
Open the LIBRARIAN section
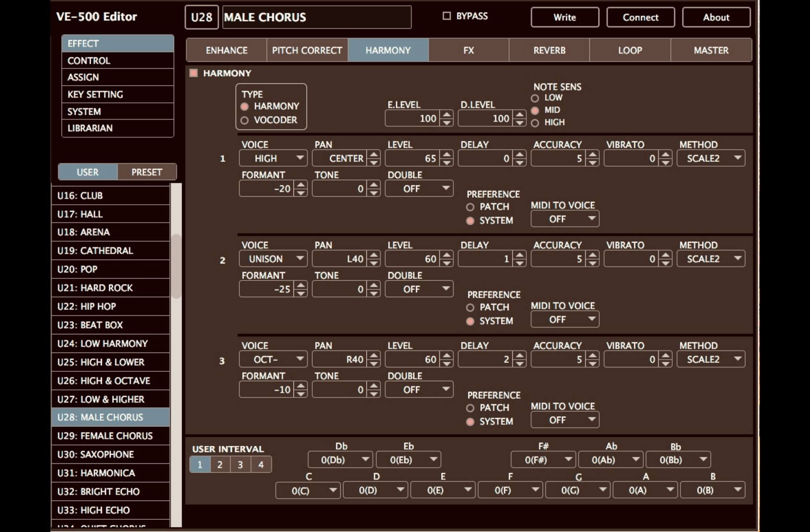(x=118, y=128)
